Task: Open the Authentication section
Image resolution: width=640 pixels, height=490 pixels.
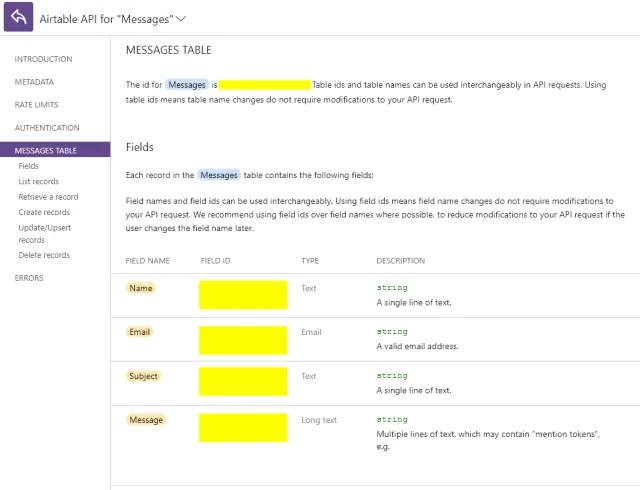Action: (x=47, y=128)
